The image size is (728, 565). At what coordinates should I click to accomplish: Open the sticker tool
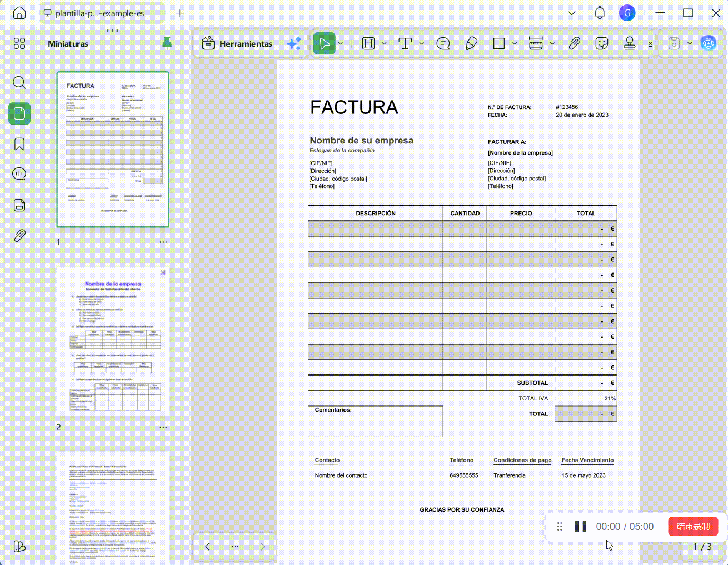coord(602,43)
